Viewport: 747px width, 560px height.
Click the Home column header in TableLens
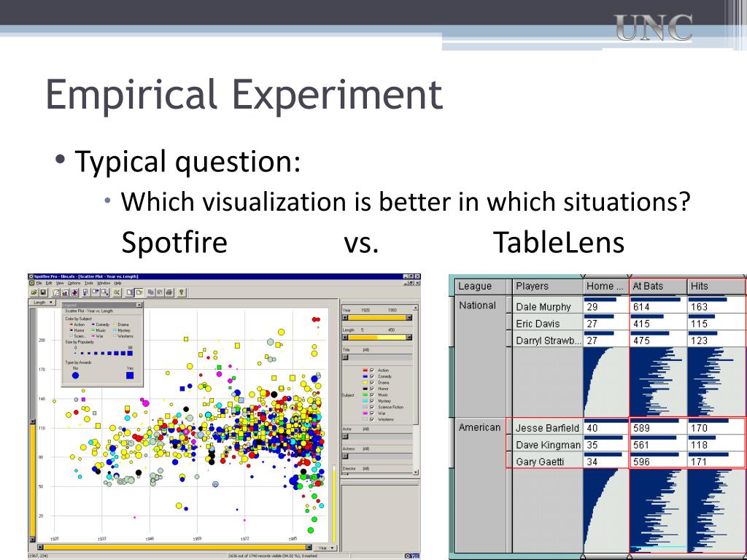coord(606,286)
